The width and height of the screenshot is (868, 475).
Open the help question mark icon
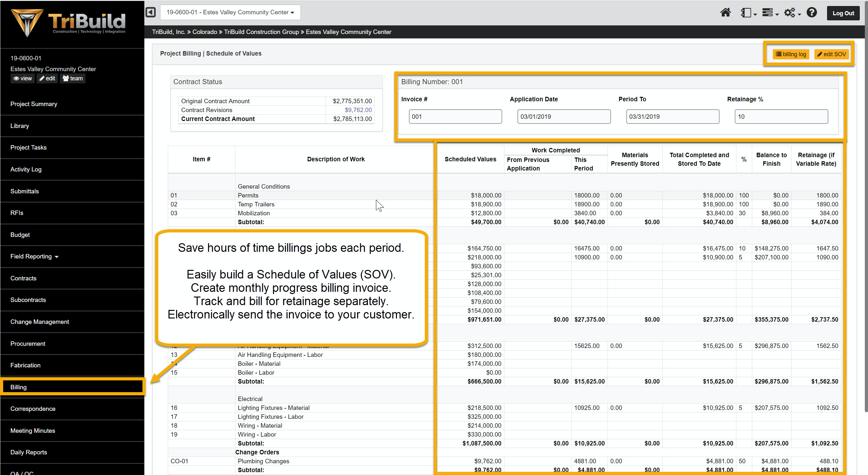[x=812, y=12]
